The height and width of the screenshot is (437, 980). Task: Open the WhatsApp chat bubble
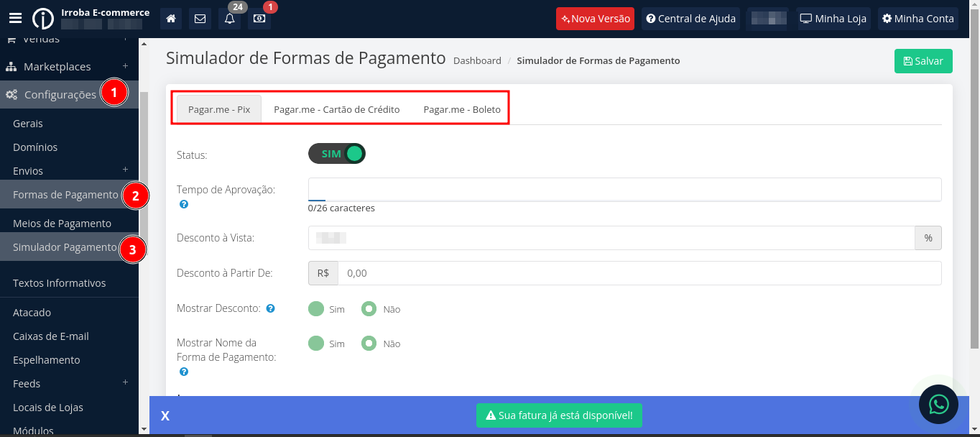938,404
